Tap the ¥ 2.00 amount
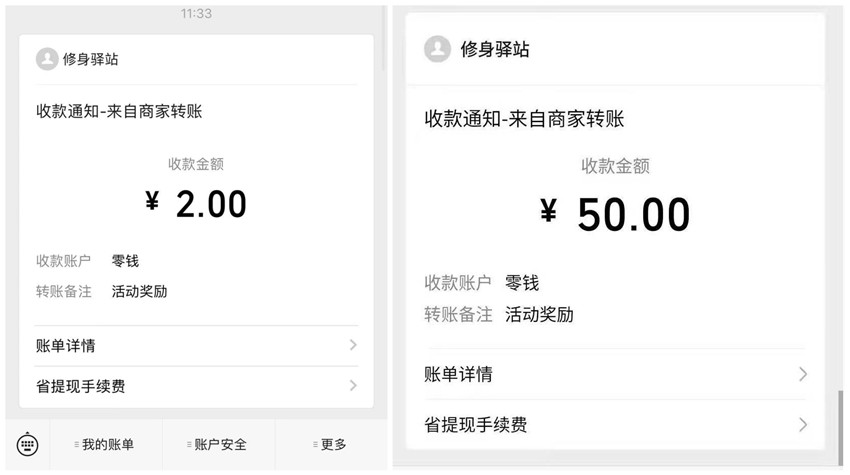 (196, 204)
